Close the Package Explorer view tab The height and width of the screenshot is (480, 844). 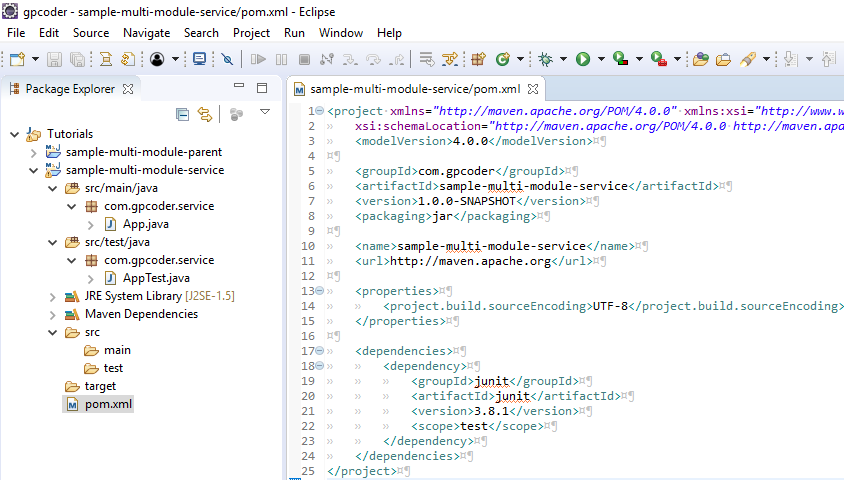128,88
